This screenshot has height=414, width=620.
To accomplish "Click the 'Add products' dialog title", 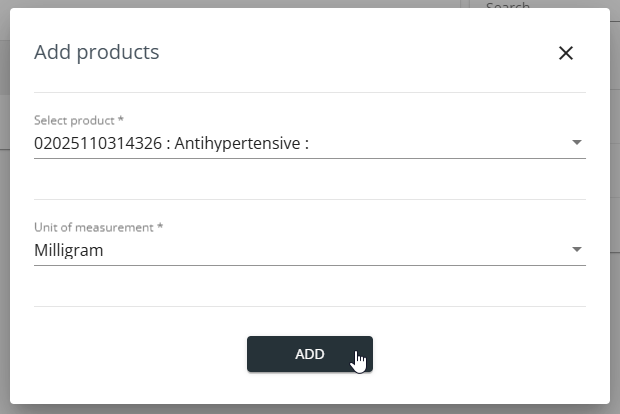I will click(96, 52).
